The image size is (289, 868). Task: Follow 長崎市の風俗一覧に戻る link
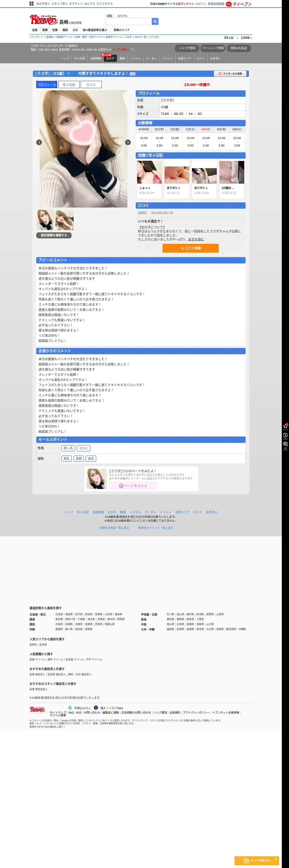[x=114, y=528]
